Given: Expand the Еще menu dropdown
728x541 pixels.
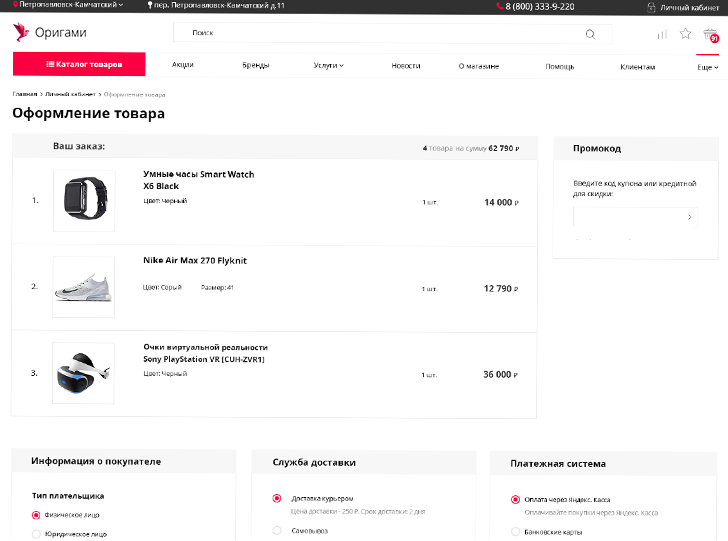Looking at the screenshot, I should tap(708, 67).
